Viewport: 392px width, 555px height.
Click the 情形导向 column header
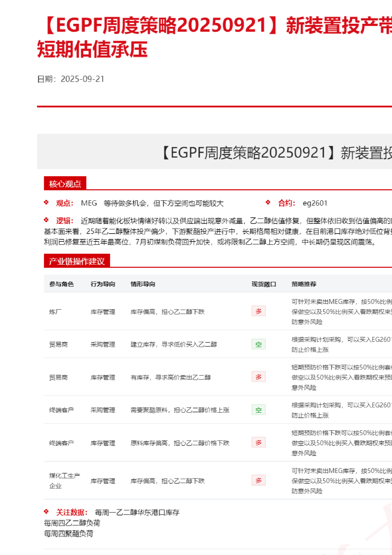tap(143, 284)
